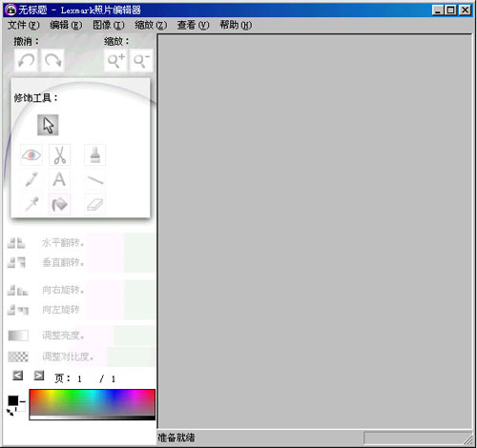Choose the red-eye removal tool
Screen dimensions: 477x448
31,155
